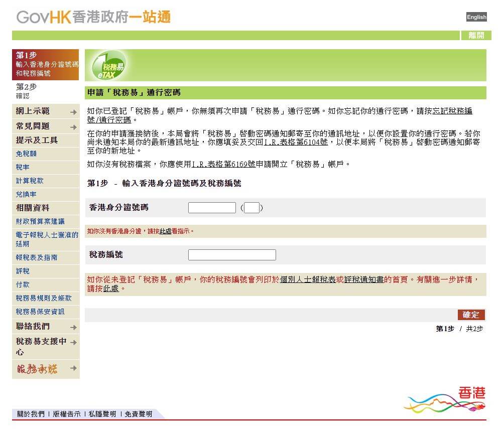Click the 確定 confirm button

[471, 315]
